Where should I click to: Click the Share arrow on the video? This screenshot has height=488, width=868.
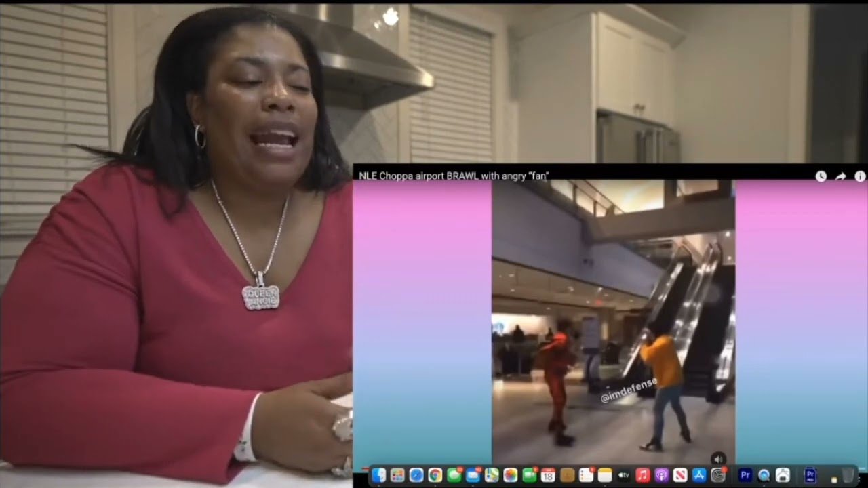pyautogui.click(x=840, y=176)
